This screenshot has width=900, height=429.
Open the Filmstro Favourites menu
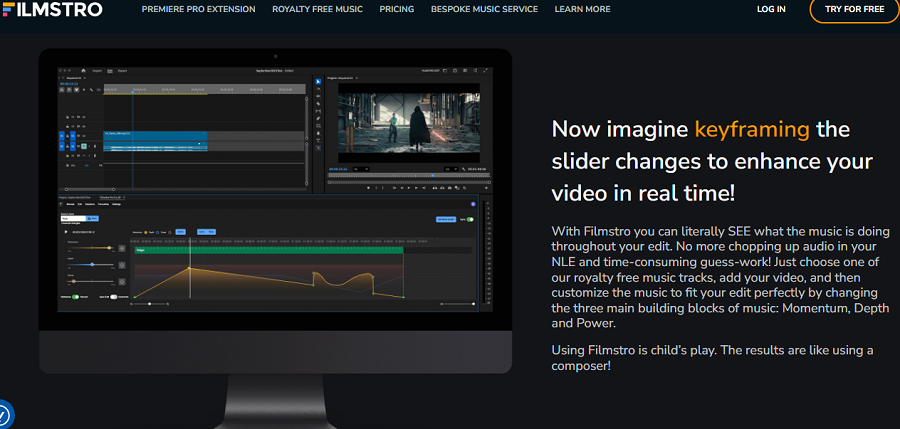point(103,204)
